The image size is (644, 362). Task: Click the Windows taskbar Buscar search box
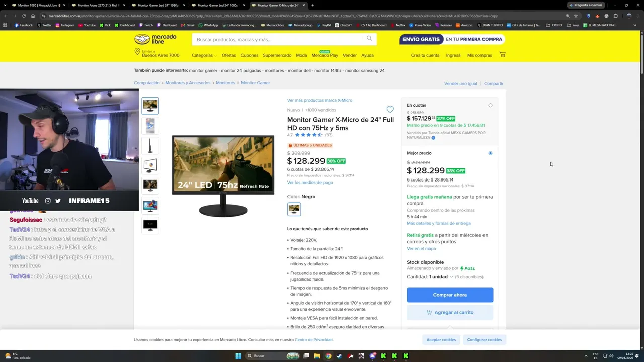tap(272, 356)
